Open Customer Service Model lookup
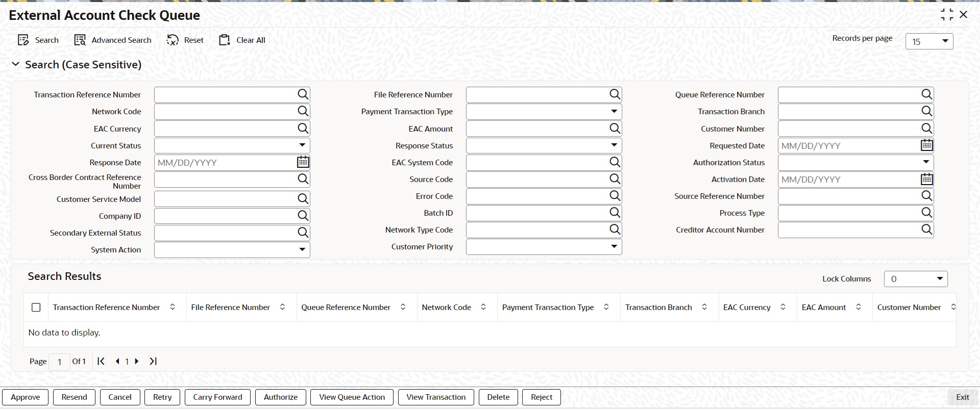 [x=303, y=199]
